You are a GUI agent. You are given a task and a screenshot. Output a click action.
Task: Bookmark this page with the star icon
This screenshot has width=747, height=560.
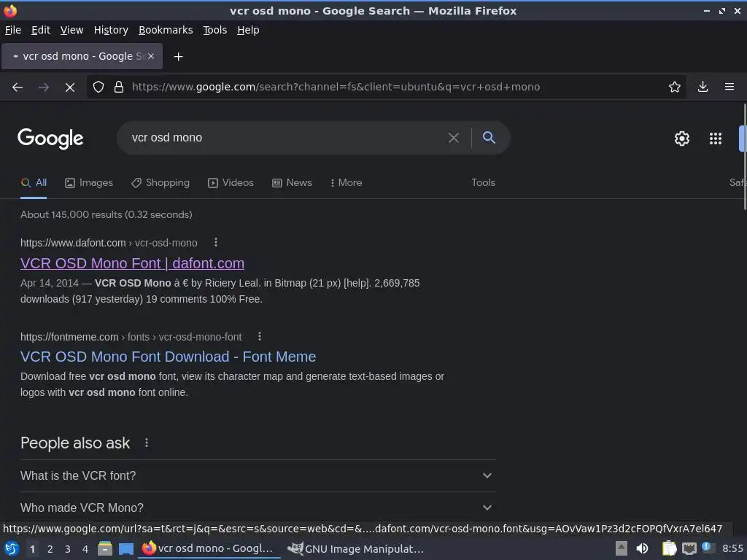pos(674,87)
